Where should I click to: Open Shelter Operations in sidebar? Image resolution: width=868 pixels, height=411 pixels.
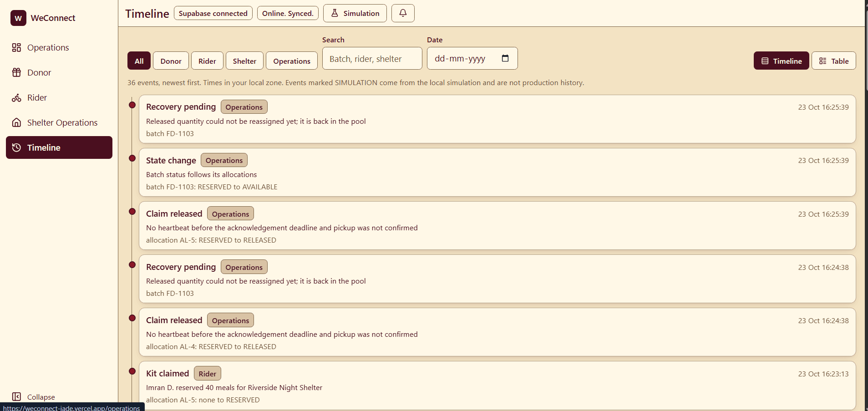point(59,122)
